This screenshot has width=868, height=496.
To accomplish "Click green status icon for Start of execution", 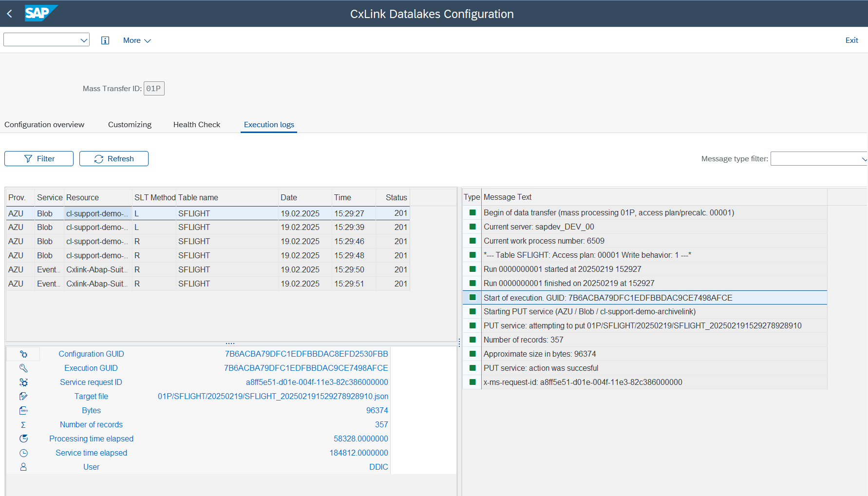I will pyautogui.click(x=472, y=297).
